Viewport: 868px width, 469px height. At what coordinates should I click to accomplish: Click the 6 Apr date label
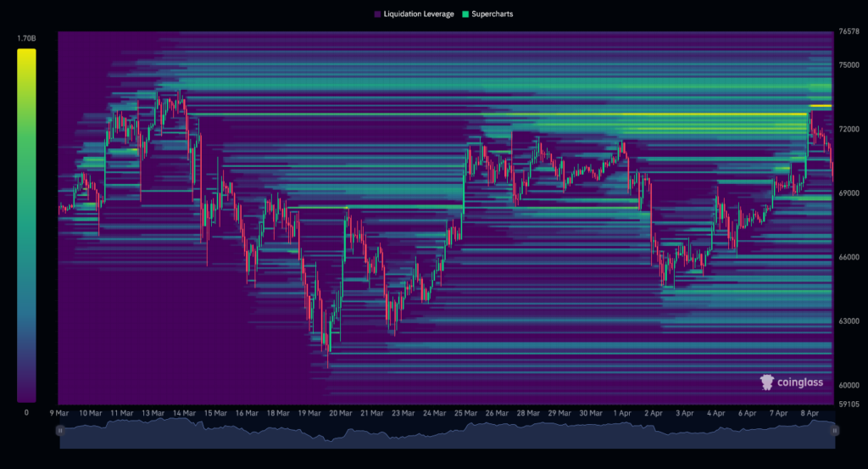[748, 413]
